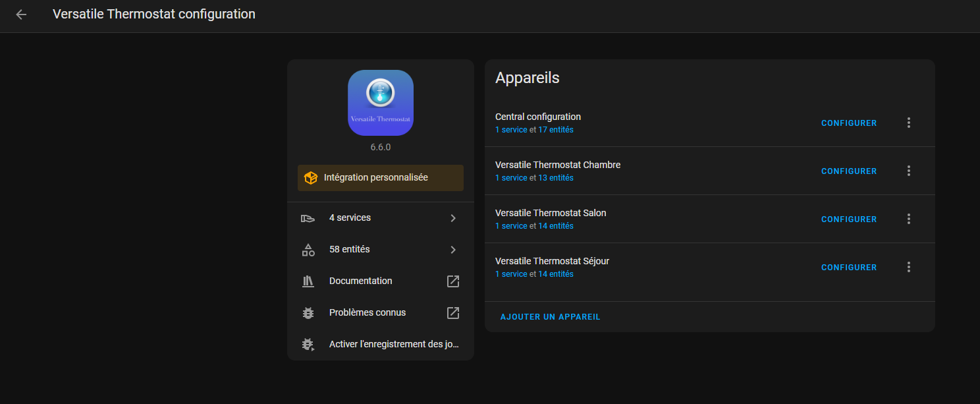Open 1 service link under Thermostat Séjour

click(511, 274)
